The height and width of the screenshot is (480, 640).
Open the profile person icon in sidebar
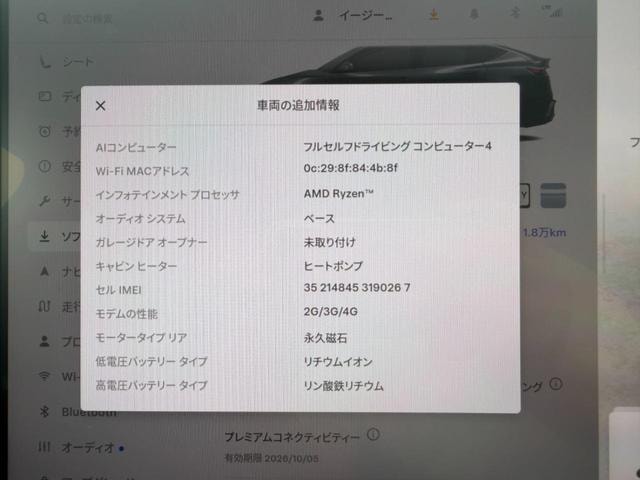coord(44,341)
